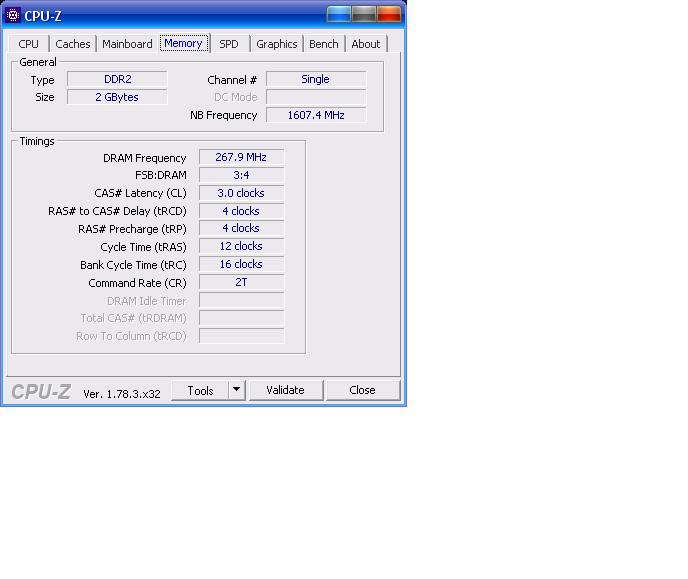Select the CAS# Latency value field
Image resolution: width=688 pixels, height=579 pixels.
click(241, 193)
